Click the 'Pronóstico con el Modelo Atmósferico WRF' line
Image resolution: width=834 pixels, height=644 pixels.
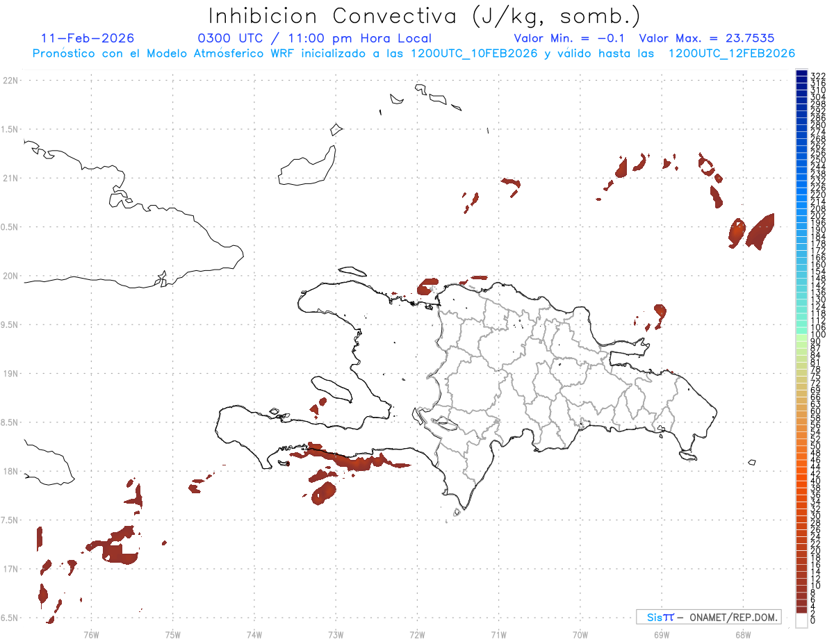tap(413, 53)
